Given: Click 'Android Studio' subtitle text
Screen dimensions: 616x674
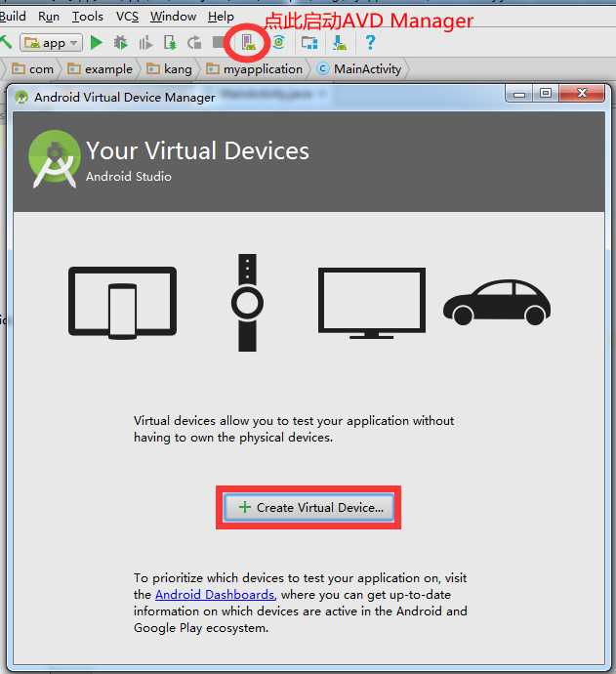Looking at the screenshot, I should point(129,176).
